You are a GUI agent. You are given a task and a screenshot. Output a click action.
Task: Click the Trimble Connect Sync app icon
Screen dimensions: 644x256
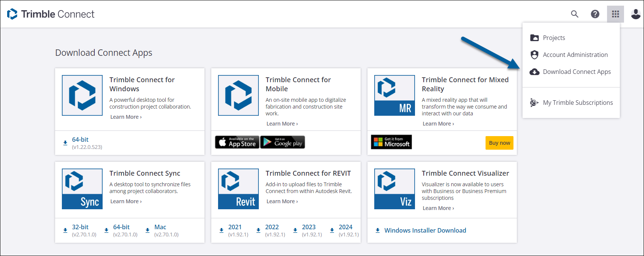coord(82,189)
